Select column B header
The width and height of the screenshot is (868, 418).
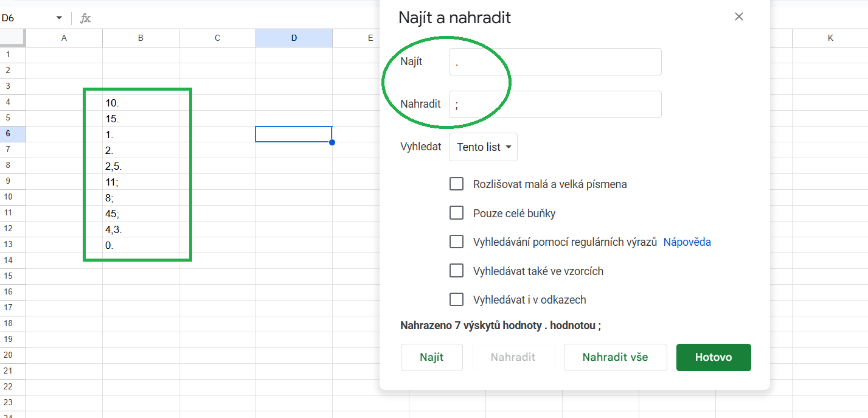tap(141, 38)
